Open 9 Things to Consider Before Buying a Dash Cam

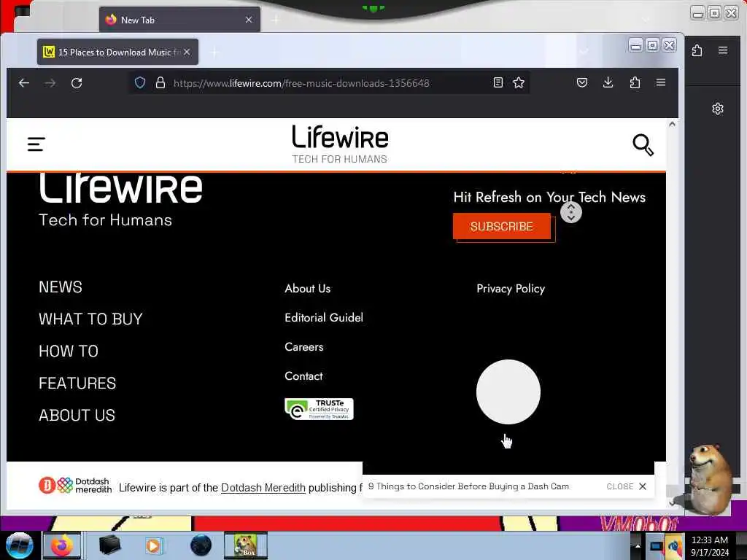(468, 486)
